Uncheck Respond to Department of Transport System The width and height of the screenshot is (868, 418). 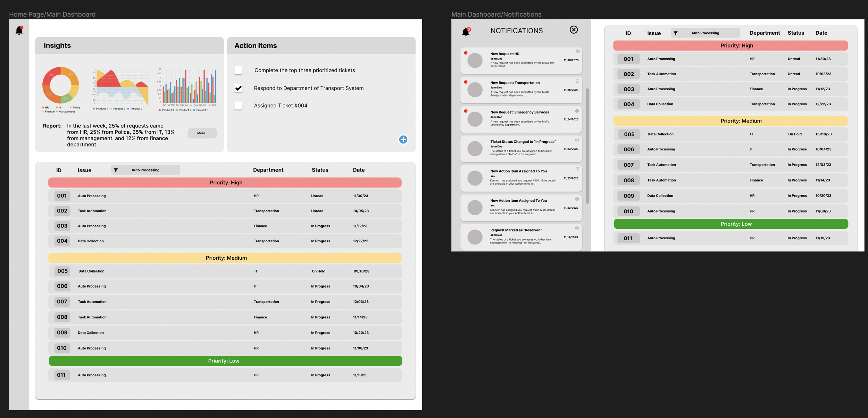click(239, 88)
